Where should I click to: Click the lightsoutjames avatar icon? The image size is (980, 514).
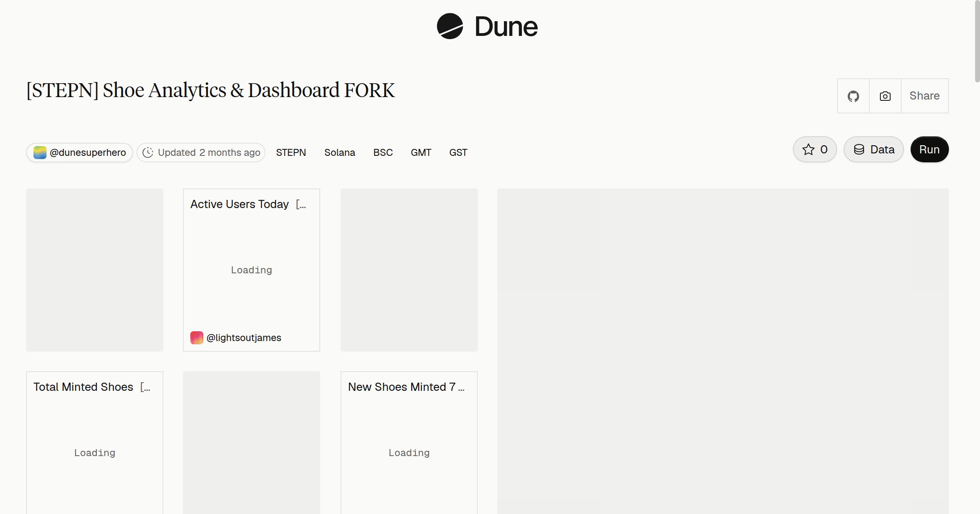tap(197, 338)
